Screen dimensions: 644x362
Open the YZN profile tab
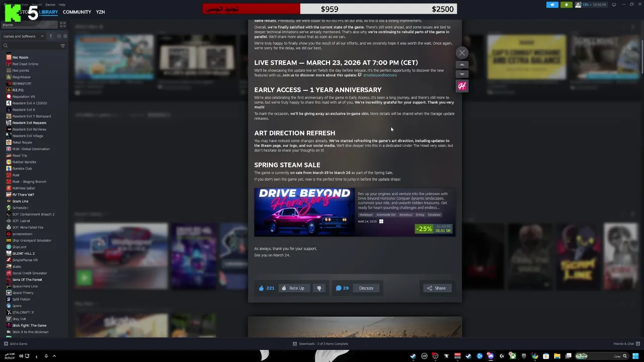tap(101, 12)
